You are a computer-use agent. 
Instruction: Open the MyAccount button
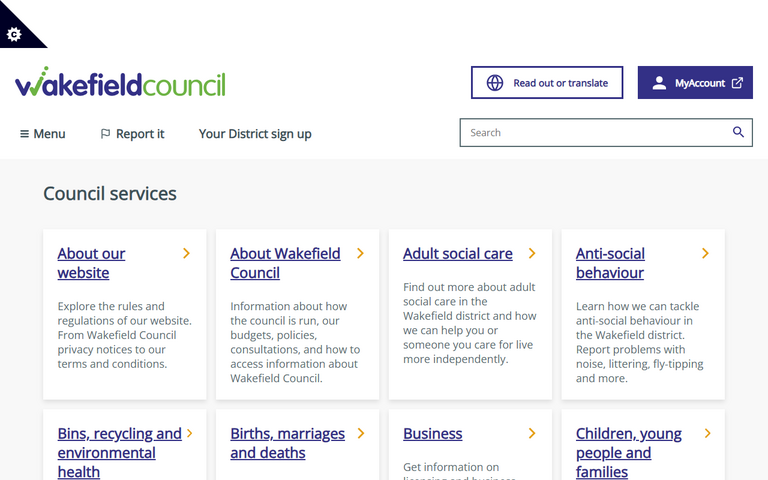pyautogui.click(x=695, y=83)
